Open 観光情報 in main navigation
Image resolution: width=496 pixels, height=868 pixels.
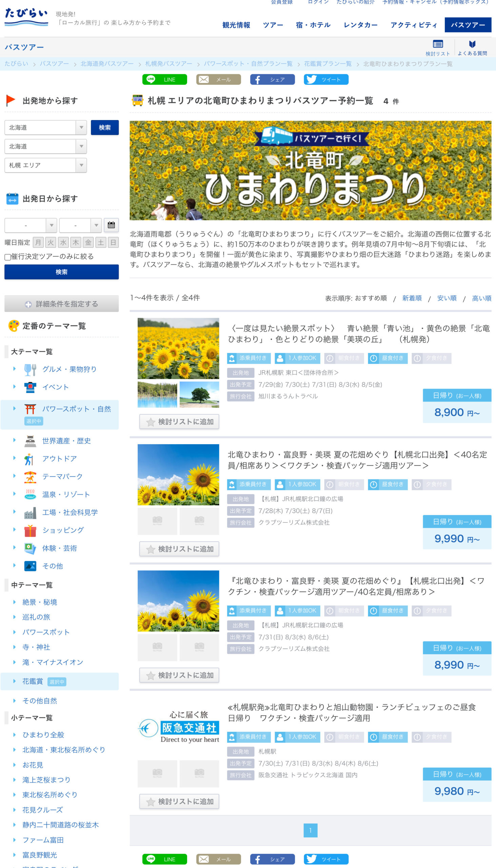coord(236,25)
